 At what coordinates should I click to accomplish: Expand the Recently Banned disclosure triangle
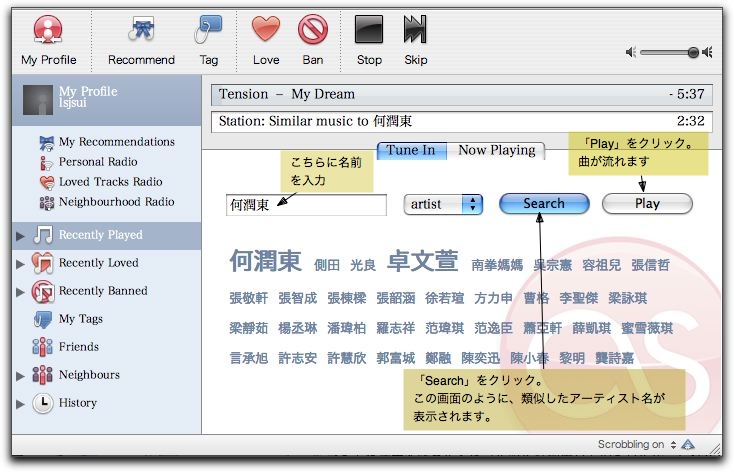[x=20, y=292]
